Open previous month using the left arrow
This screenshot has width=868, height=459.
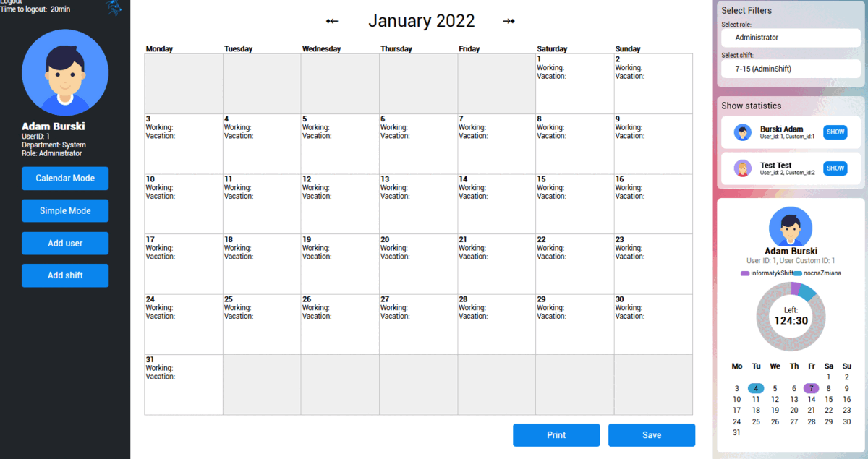[331, 21]
